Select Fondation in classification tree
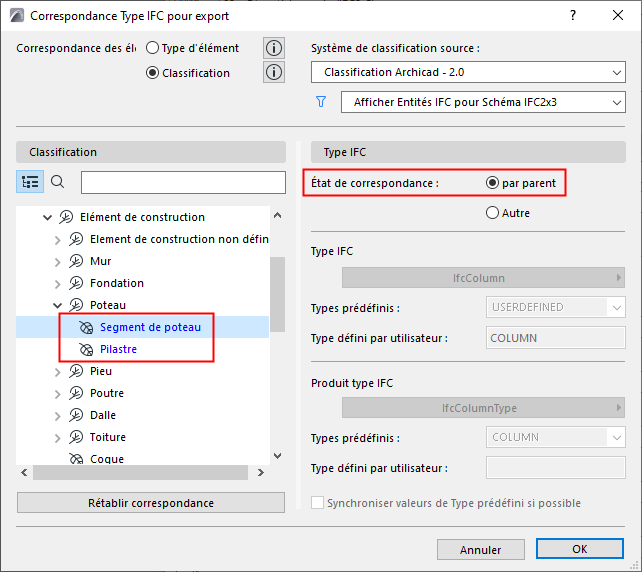Screen dimensions: 642x572 pyautogui.click(x=116, y=283)
